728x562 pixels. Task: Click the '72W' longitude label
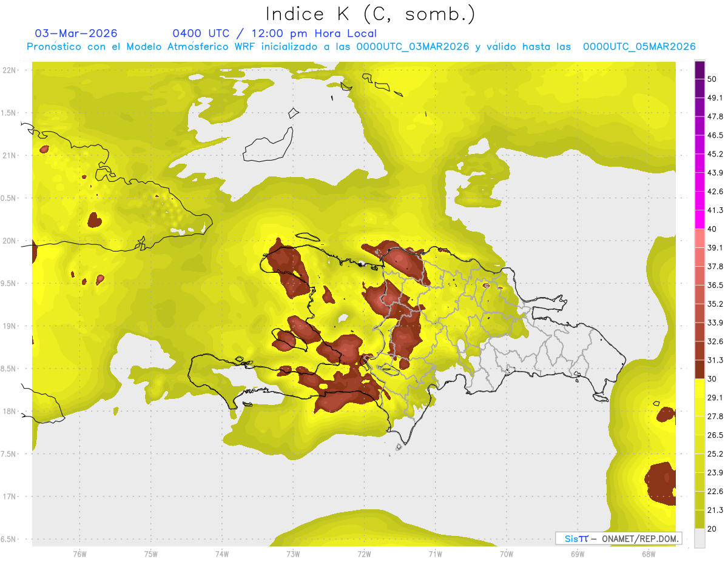(x=364, y=554)
